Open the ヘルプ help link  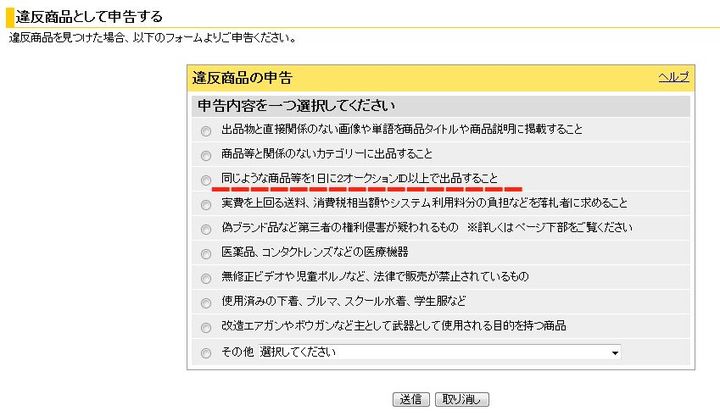(x=674, y=77)
